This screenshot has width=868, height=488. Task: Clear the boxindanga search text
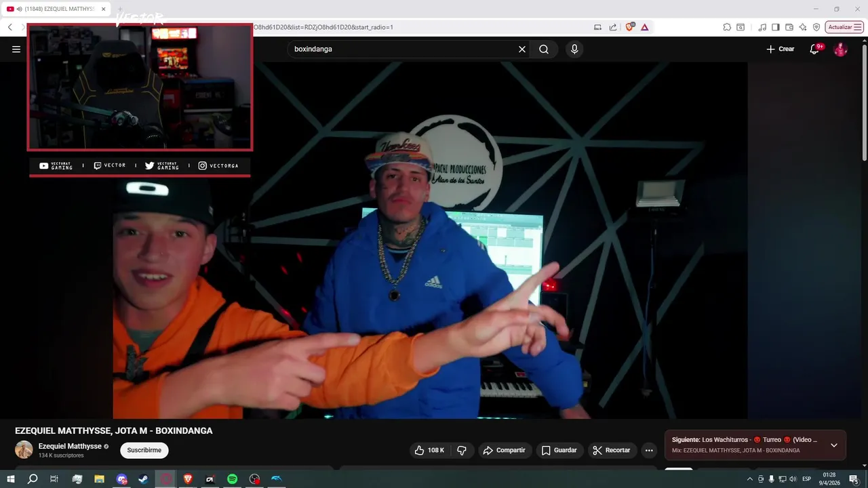[522, 49]
